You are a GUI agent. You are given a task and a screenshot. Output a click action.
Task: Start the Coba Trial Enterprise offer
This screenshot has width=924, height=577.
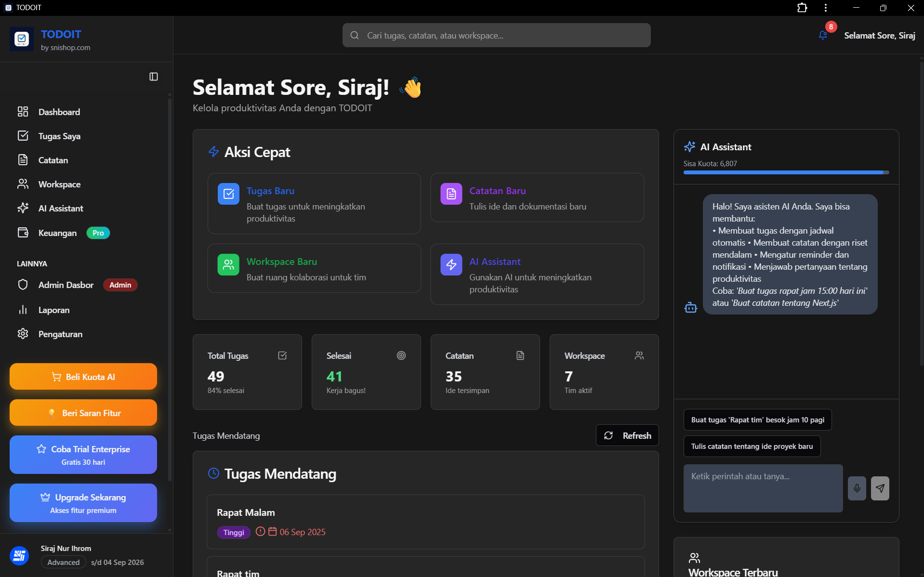click(x=83, y=455)
